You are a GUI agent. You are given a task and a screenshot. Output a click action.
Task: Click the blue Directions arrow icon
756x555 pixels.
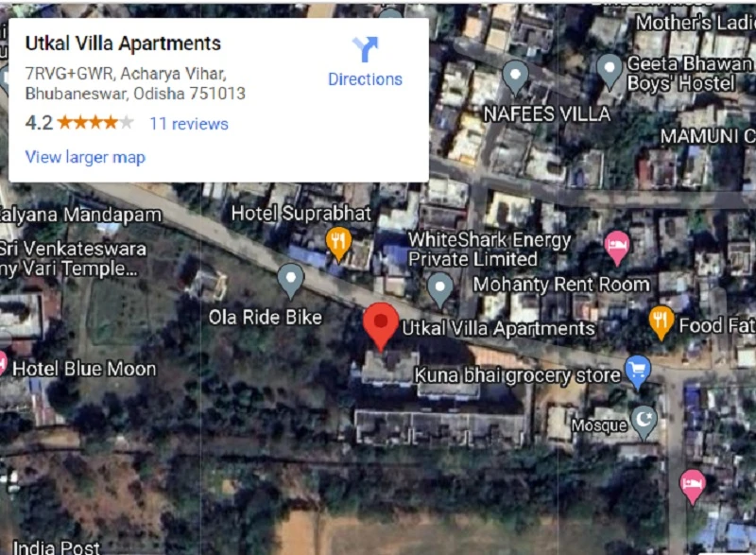pos(366,49)
